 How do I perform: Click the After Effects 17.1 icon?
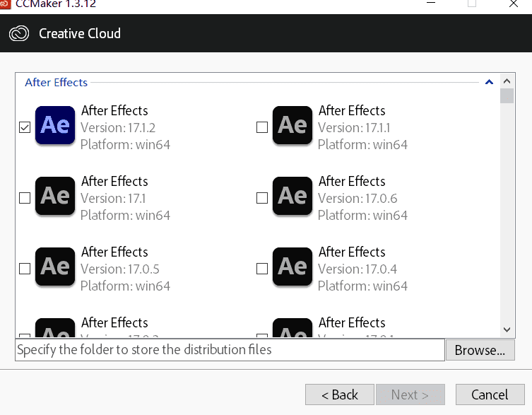pos(55,196)
